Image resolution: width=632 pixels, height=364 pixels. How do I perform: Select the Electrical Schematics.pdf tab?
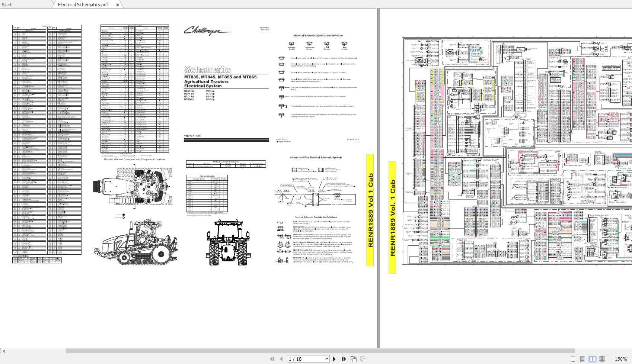[83, 4]
